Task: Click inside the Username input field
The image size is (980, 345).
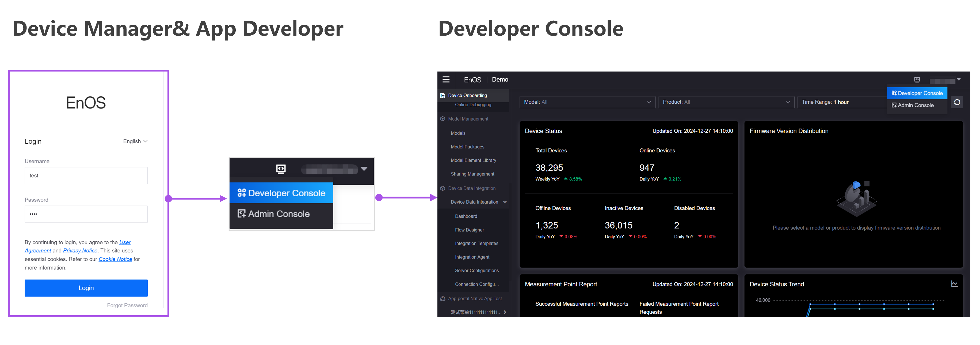Action: click(86, 175)
